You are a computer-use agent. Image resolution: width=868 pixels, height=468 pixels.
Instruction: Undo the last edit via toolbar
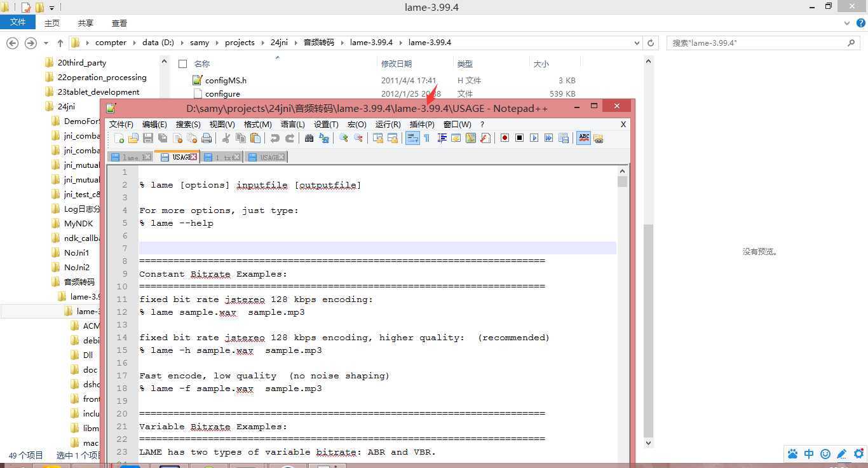275,138
